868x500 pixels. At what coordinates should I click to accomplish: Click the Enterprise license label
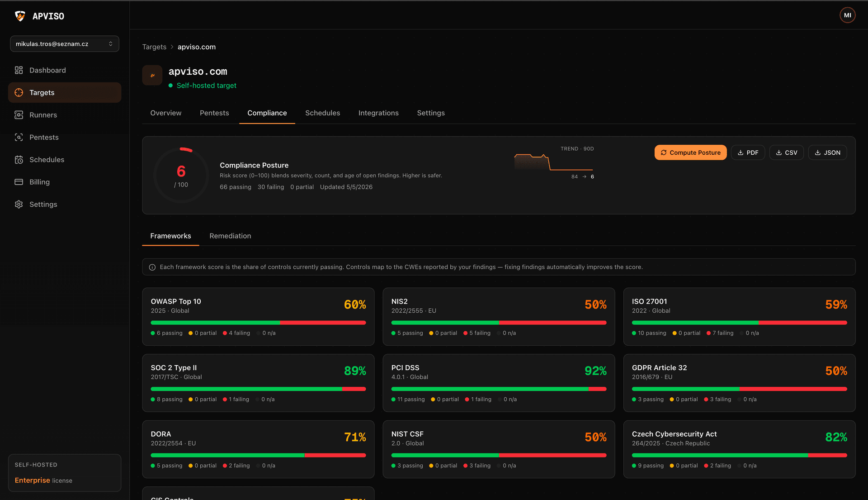pyautogui.click(x=43, y=481)
